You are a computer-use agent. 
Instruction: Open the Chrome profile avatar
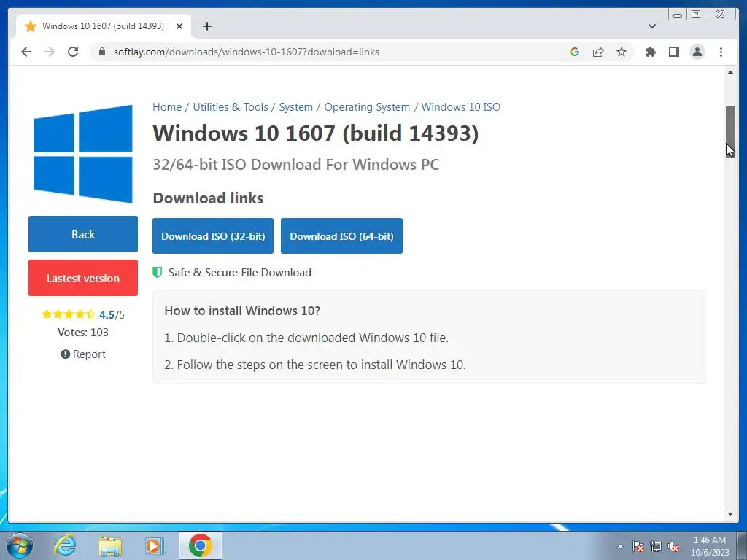tap(697, 52)
